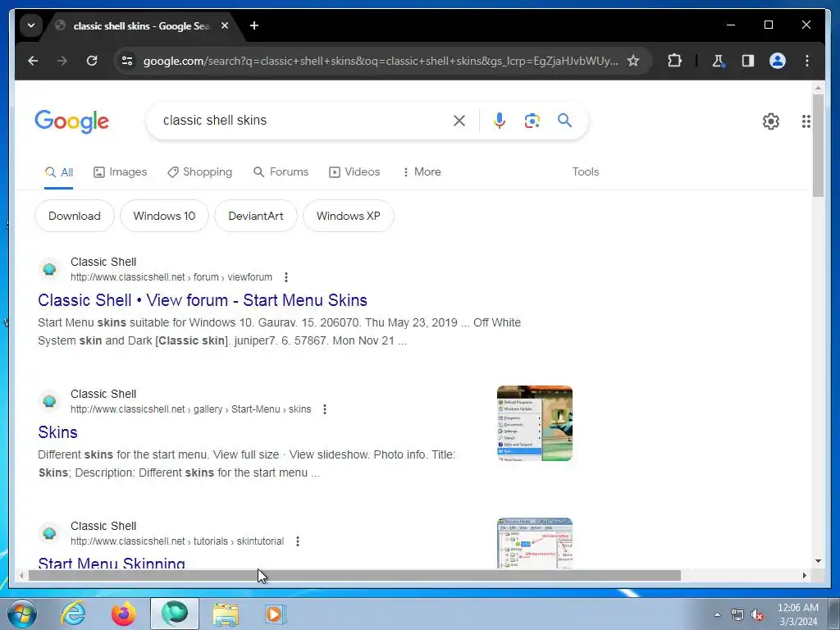Click the muted volume tray icon
The width and height of the screenshot is (840, 630).
757,615
